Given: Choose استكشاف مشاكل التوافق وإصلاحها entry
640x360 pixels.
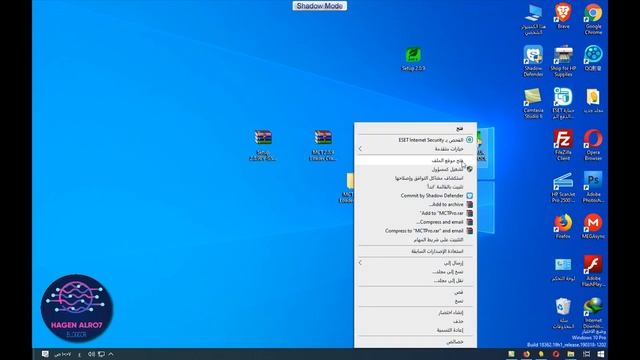Looking at the screenshot, I should tap(416, 178).
